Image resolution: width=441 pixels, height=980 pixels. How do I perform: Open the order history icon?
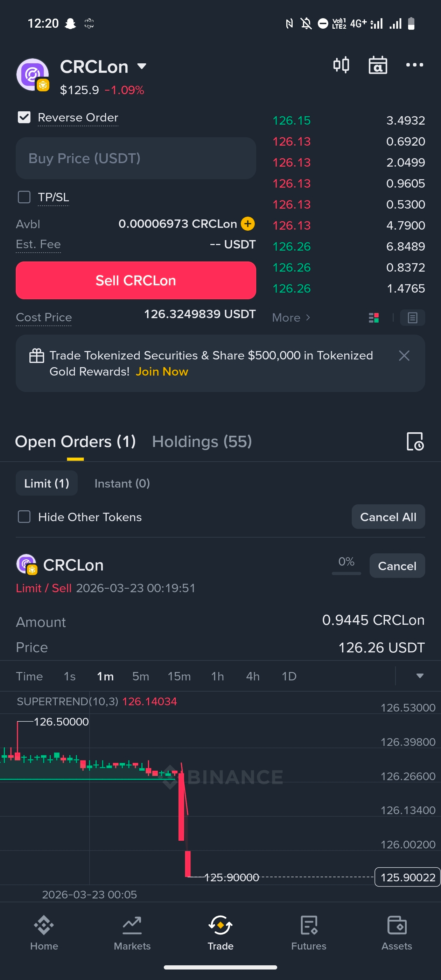[415, 442]
